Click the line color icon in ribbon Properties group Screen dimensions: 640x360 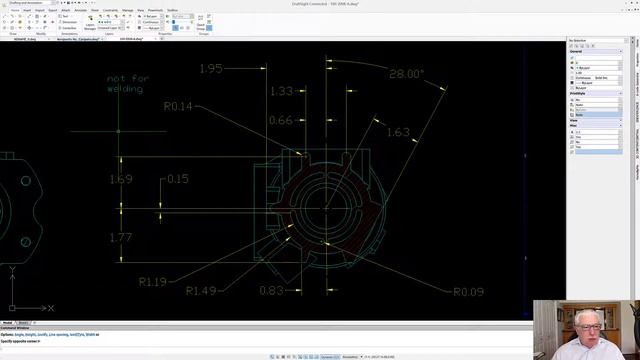(x=139, y=16)
